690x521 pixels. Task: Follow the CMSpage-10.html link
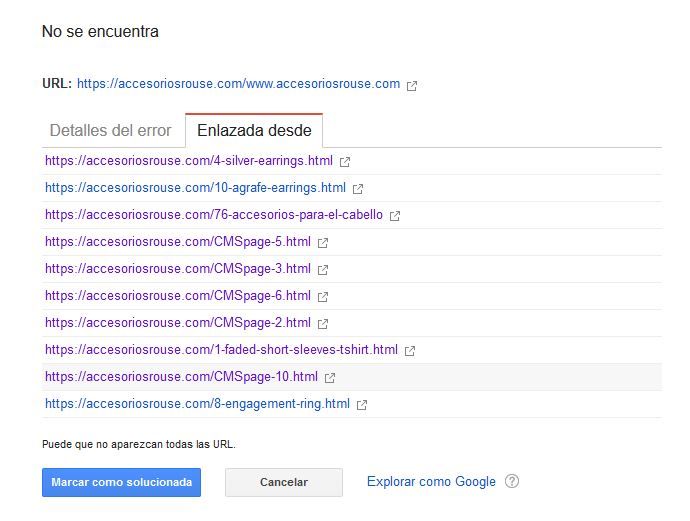click(x=181, y=377)
